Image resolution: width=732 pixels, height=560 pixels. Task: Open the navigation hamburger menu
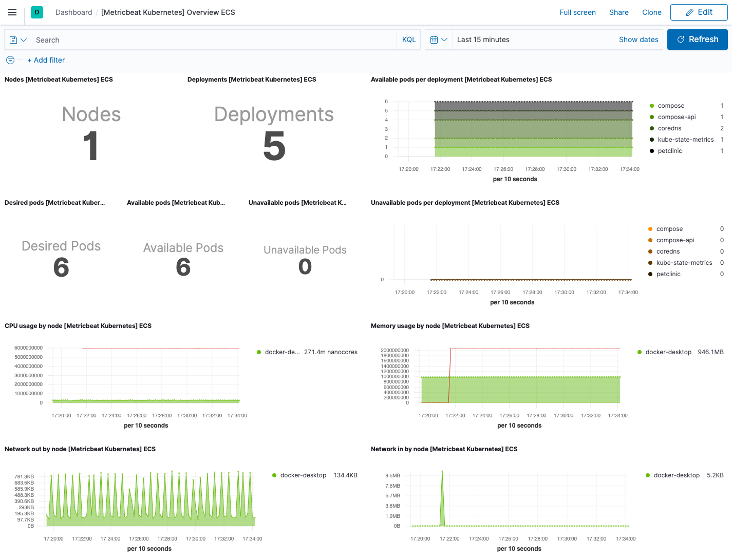(12, 12)
